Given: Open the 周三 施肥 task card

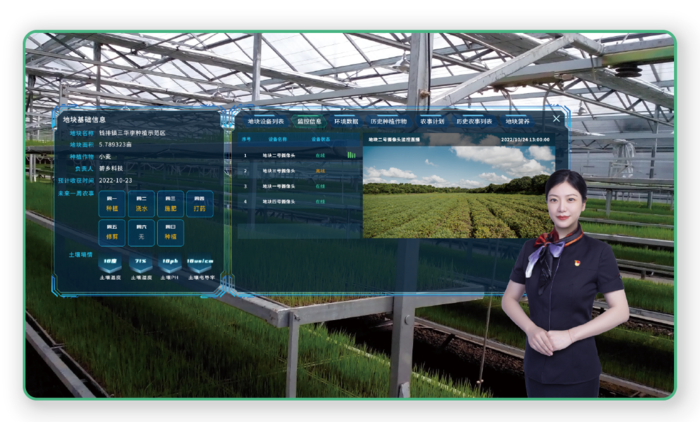Looking at the screenshot, I should (171, 204).
